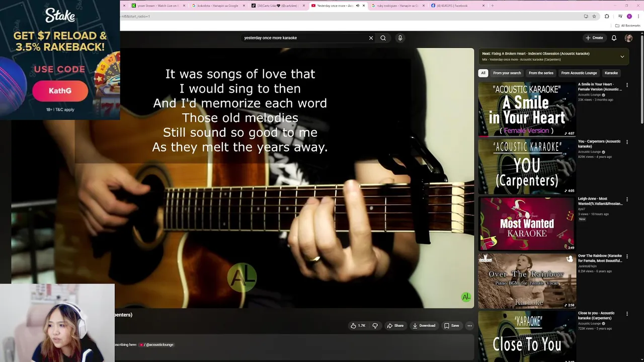Switch to the ruby rodriguez Google tab
Screen dimensions: 644x362
point(397,6)
